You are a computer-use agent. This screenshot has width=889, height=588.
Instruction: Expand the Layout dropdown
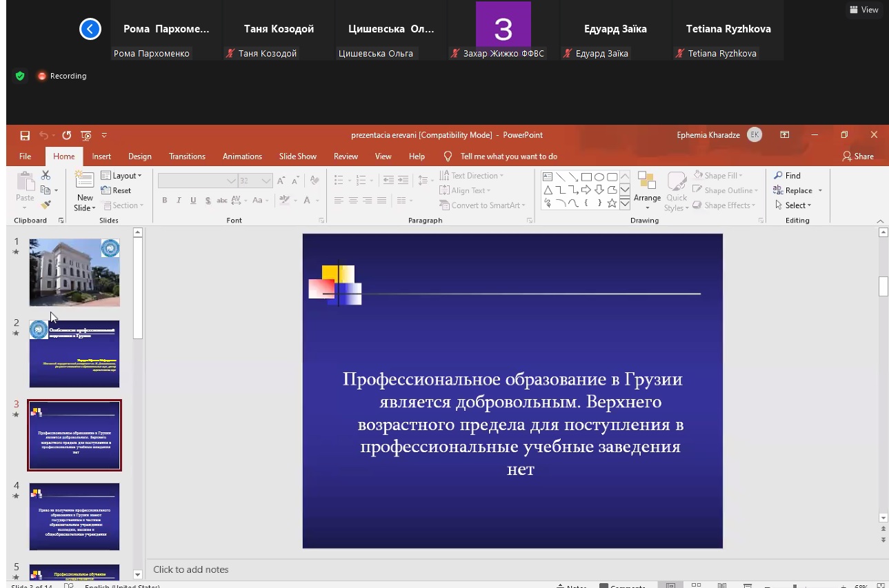click(x=121, y=176)
